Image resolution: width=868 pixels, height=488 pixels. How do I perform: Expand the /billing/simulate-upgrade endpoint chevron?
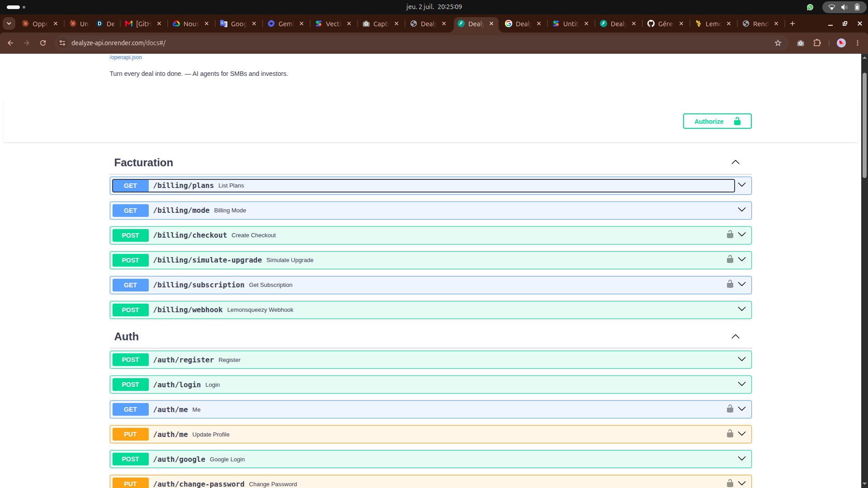(x=742, y=259)
